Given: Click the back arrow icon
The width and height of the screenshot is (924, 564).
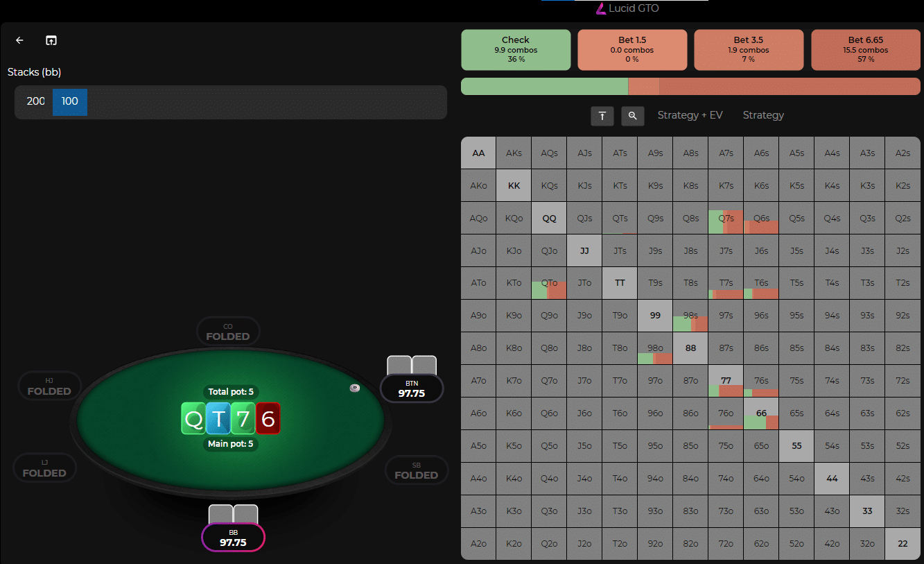Looking at the screenshot, I should coord(19,40).
